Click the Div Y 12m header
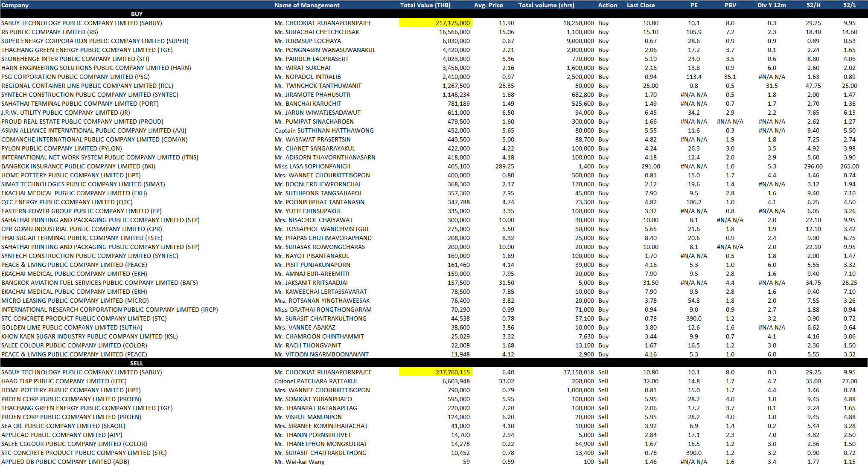The height and width of the screenshot is (466, 868). [x=772, y=5]
